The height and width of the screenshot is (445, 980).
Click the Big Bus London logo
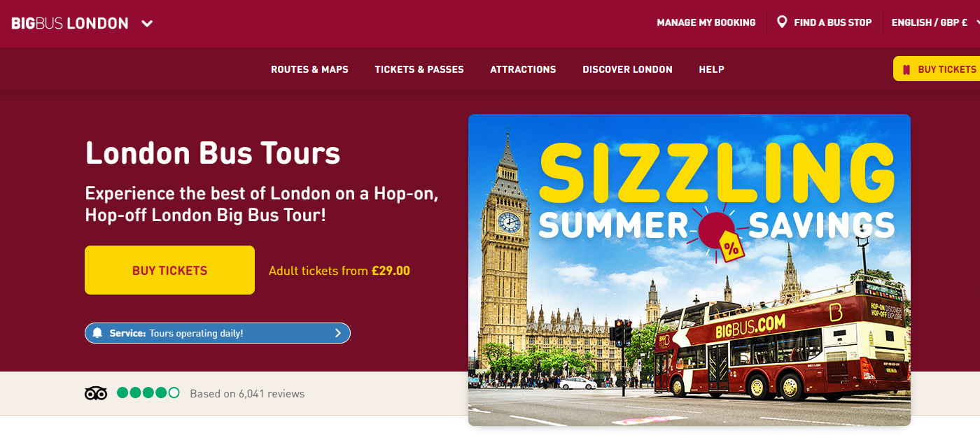tap(70, 23)
